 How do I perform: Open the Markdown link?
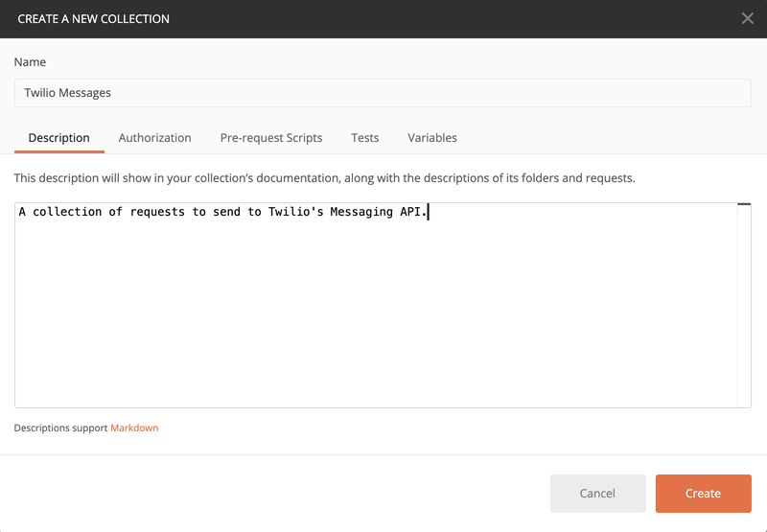(134, 428)
